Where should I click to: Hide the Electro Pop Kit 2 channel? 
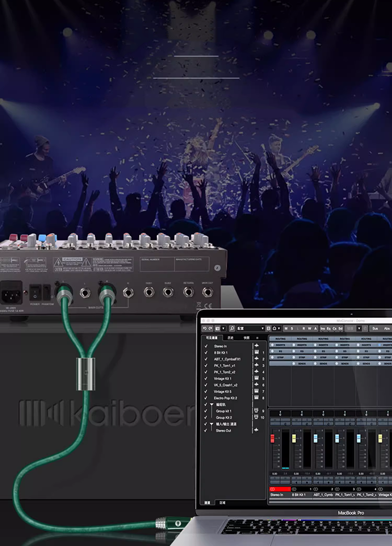pos(206,398)
